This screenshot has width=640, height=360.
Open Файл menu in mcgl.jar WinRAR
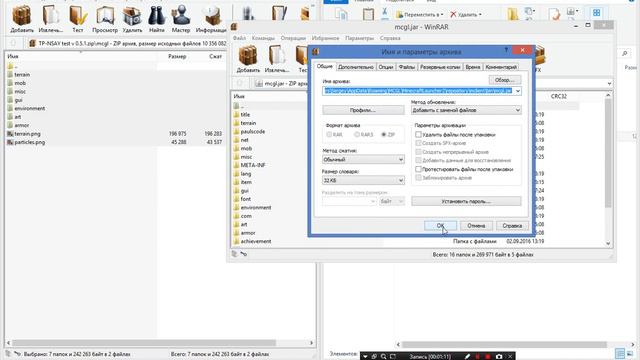point(239,38)
